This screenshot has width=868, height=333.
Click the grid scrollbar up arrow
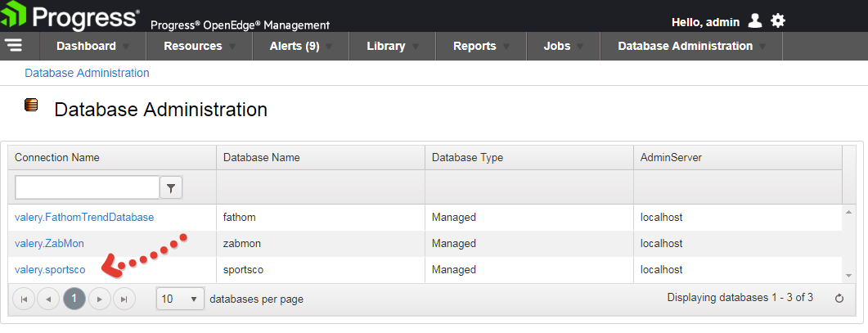tap(848, 212)
